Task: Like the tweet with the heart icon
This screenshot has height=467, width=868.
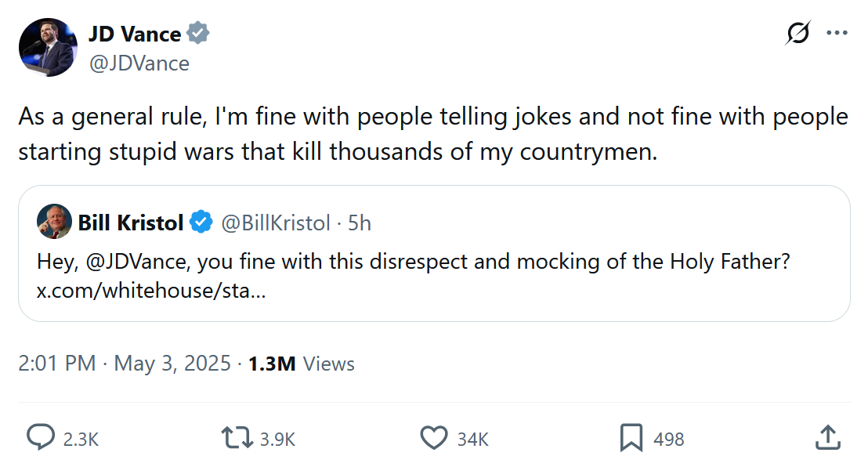Action: click(433, 437)
